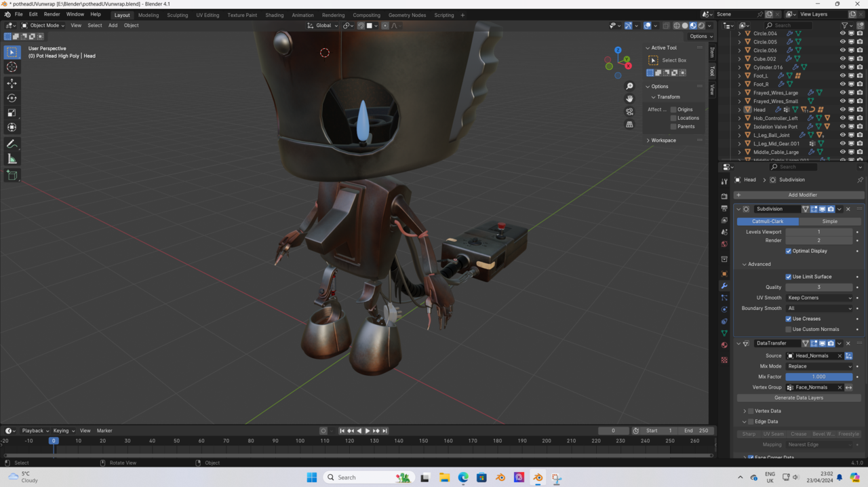Select the Scale tool in toolbar
This screenshot has height=487, width=868.
(12, 113)
